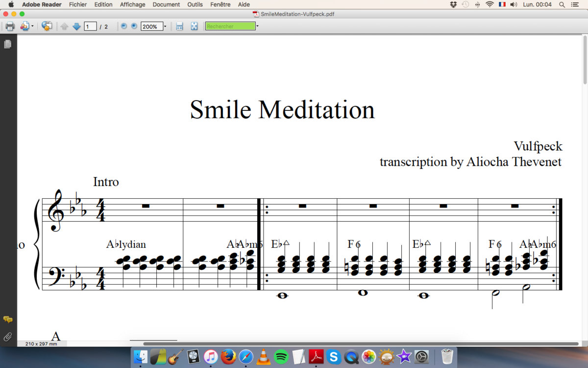Click the fit width scrolling icon
The width and height of the screenshot is (588, 368).
tap(179, 26)
